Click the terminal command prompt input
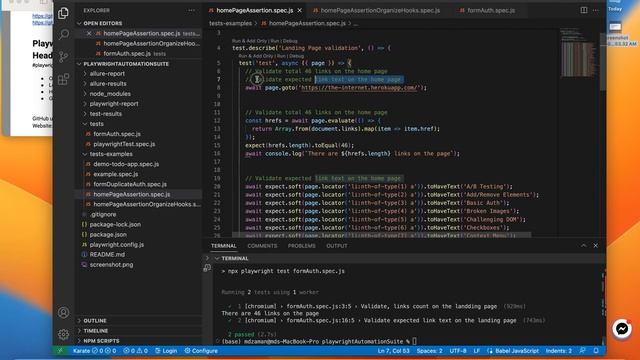 414,341
